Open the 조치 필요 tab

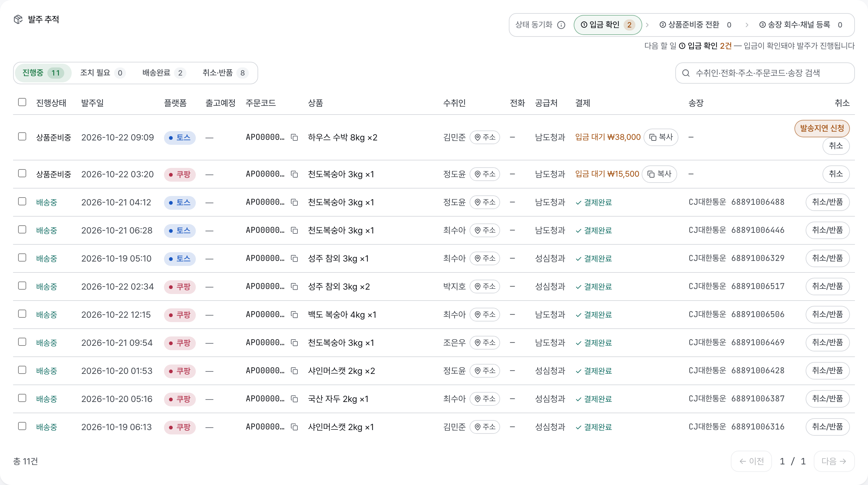103,73
